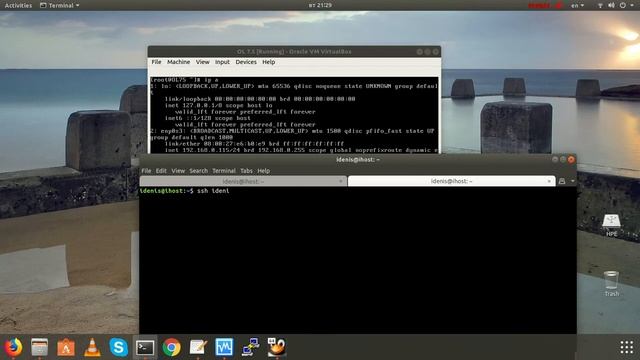Click the 'inet 127.0.0.1/8' line in VM console
Screen dimensions: 640x360
pos(218,105)
